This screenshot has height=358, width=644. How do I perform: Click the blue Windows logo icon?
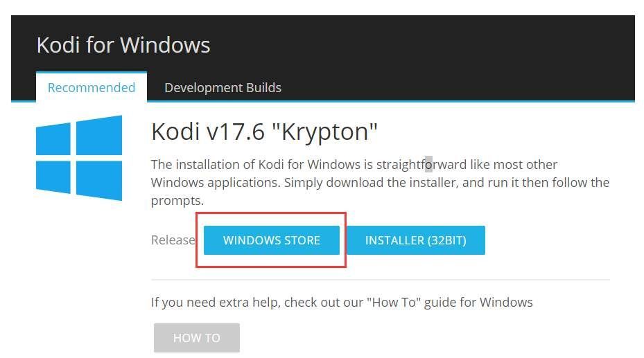79,158
